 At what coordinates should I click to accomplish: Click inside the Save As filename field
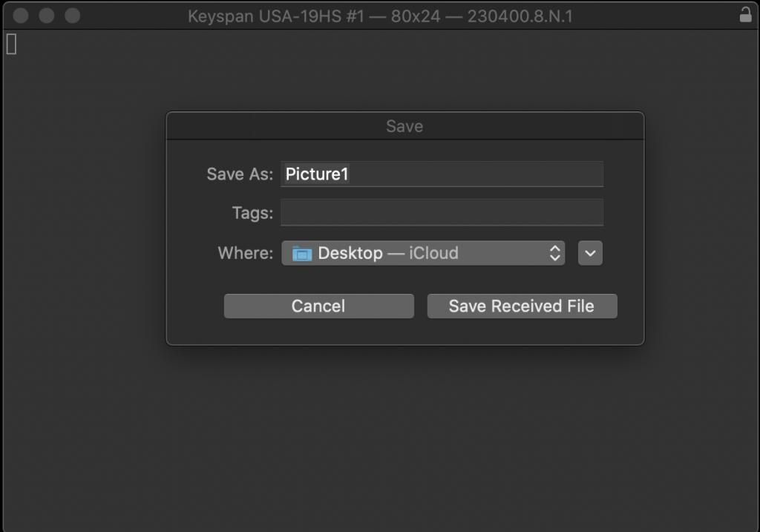[x=442, y=174]
